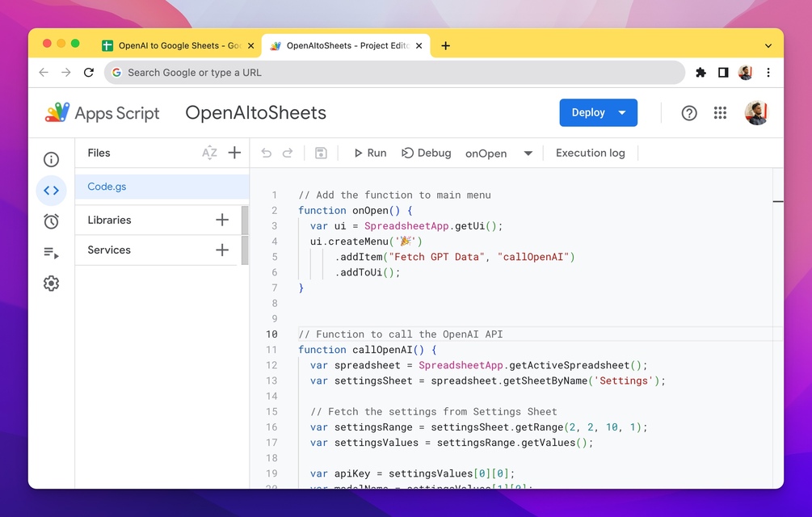Add a library with plus icon
This screenshot has width=812, height=517.
point(222,220)
